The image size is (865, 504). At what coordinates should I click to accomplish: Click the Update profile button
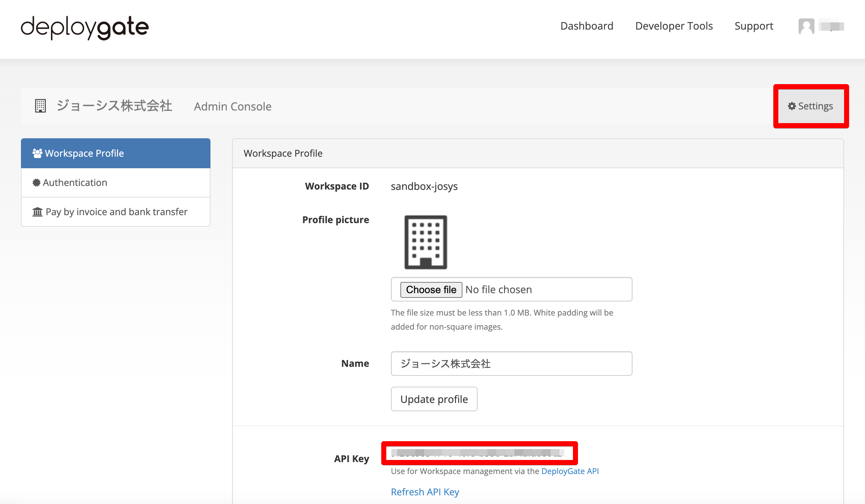[434, 399]
